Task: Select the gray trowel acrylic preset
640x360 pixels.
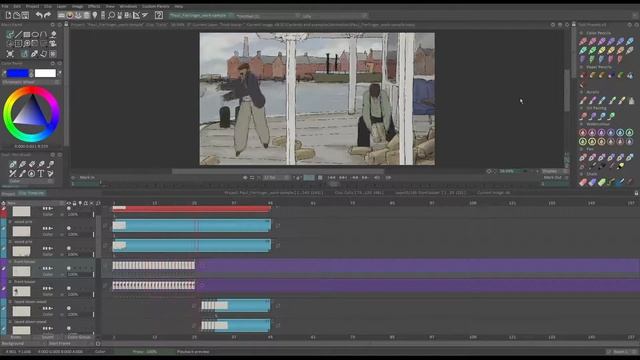Action: (631, 100)
